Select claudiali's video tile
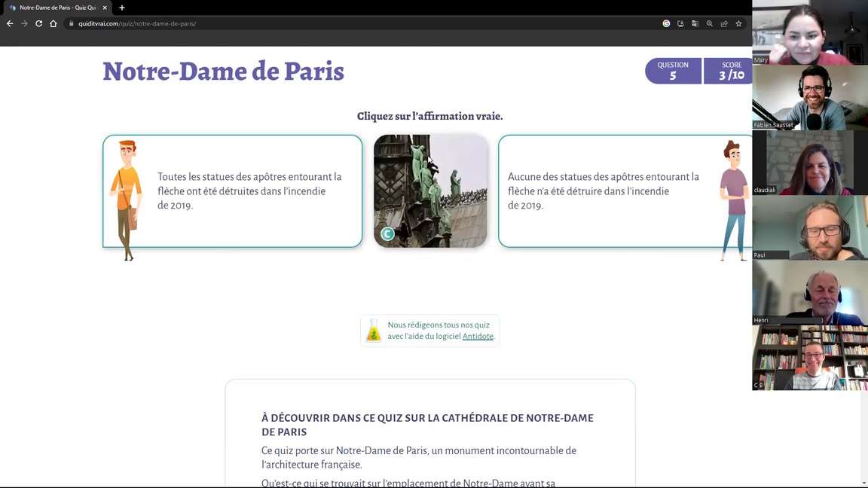The width and height of the screenshot is (868, 488). tap(810, 163)
